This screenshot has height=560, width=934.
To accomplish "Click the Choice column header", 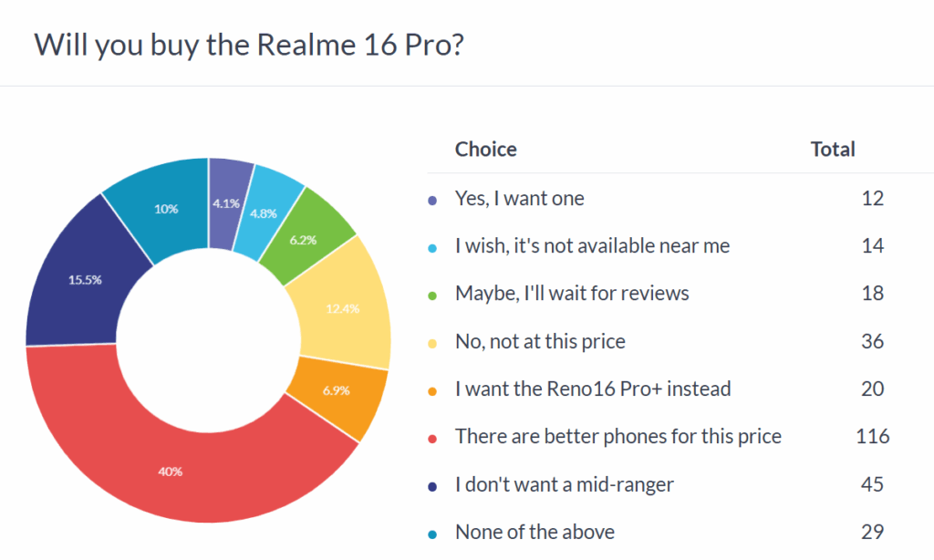I will (x=485, y=150).
